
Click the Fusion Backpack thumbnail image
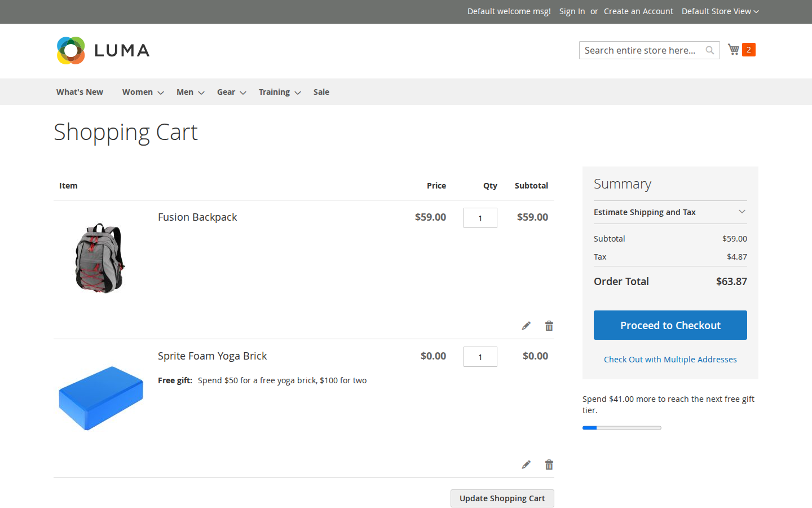click(x=100, y=258)
